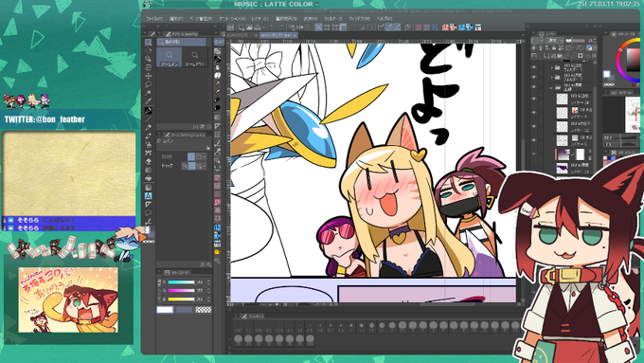Hide the レイヤー 24 layer eye
644x363 pixels.
[534, 99]
